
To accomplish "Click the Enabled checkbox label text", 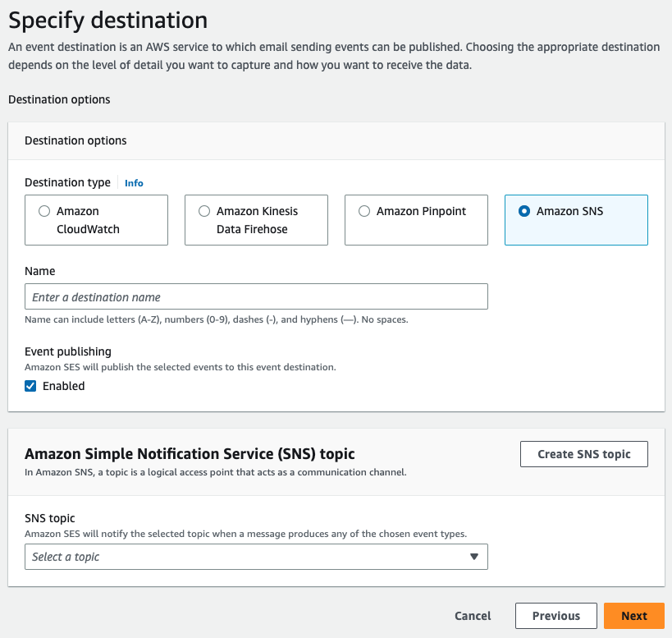I will point(63,386).
